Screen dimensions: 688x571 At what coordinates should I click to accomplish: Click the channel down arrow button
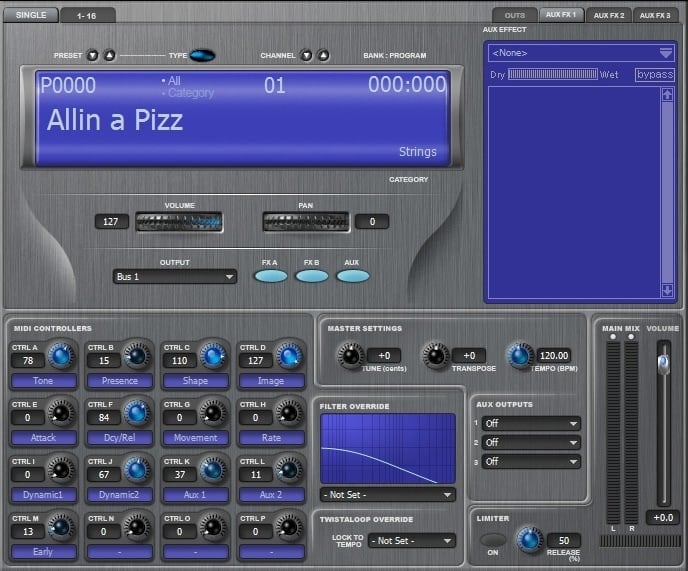(307, 56)
